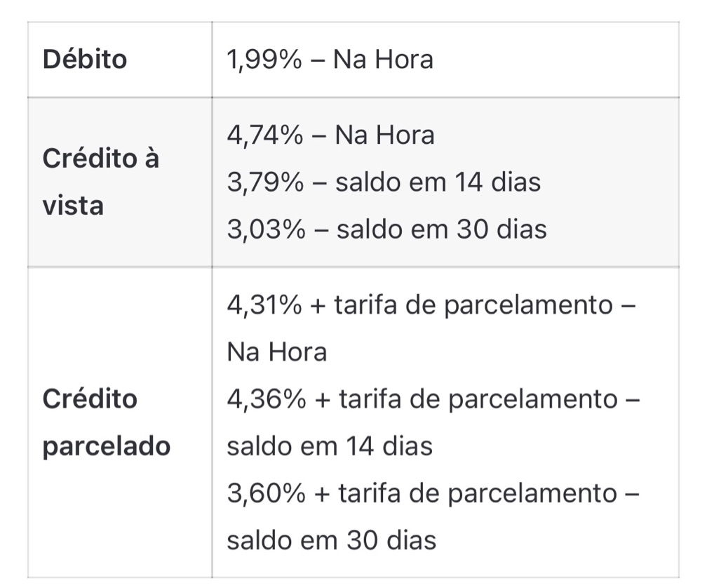Click the 4,36% percentage value
This screenshot has width=707, height=588.
click(x=266, y=399)
